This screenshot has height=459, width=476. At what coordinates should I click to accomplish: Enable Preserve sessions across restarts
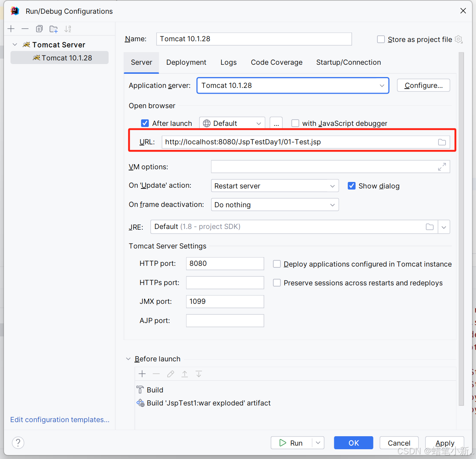pyautogui.click(x=277, y=283)
